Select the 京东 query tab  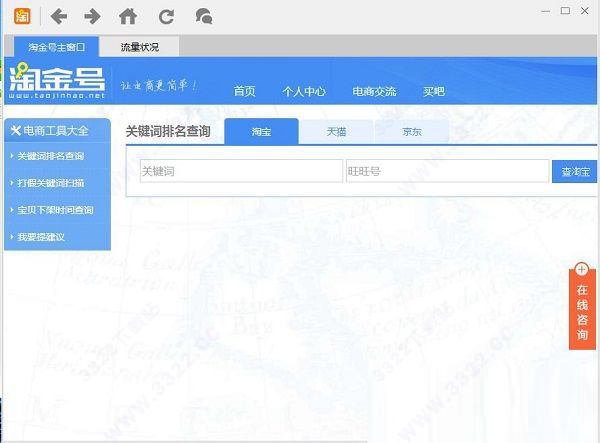coord(412,132)
